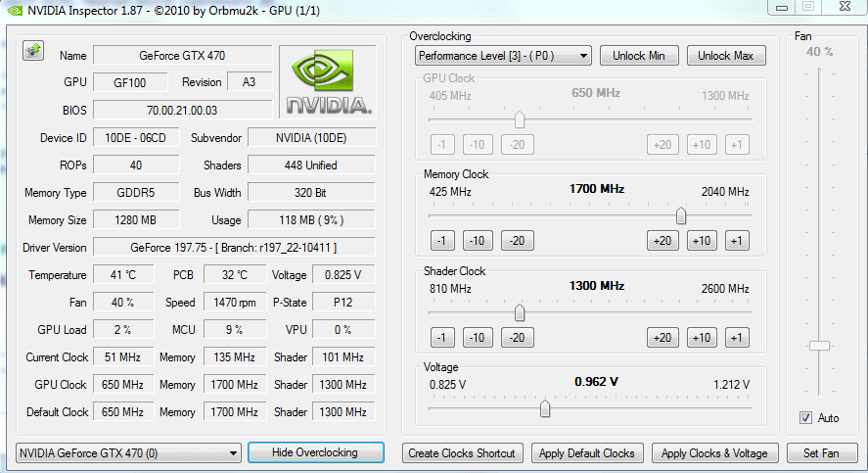Image resolution: width=868 pixels, height=473 pixels.
Task: Click the P-State value P12
Action: [343, 303]
